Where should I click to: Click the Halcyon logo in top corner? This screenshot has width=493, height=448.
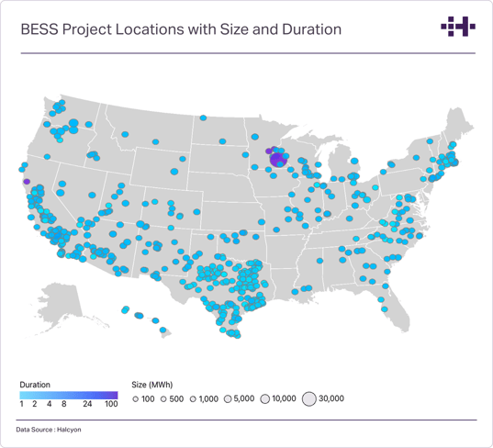(x=458, y=27)
